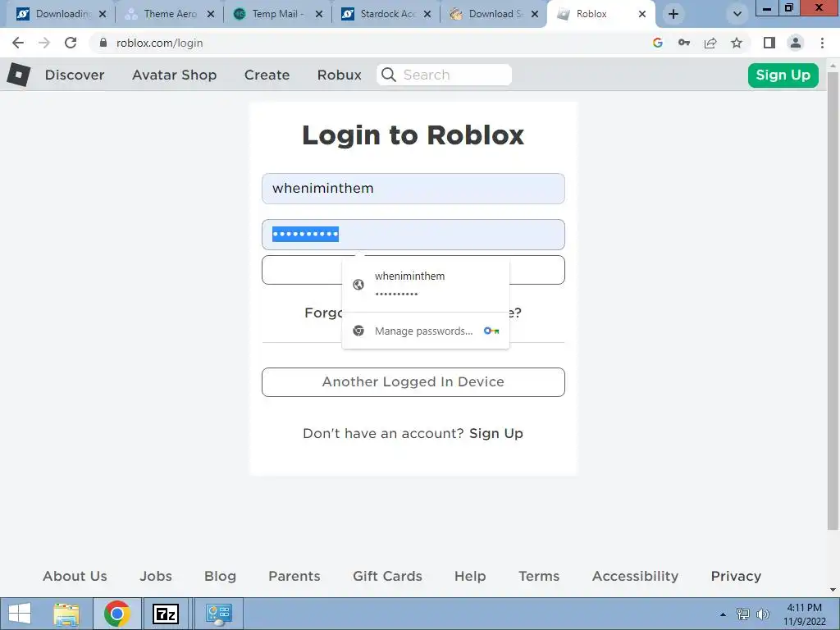The image size is (840, 630).
Task: Close the Temp Mail tab
Action: pyautogui.click(x=319, y=14)
